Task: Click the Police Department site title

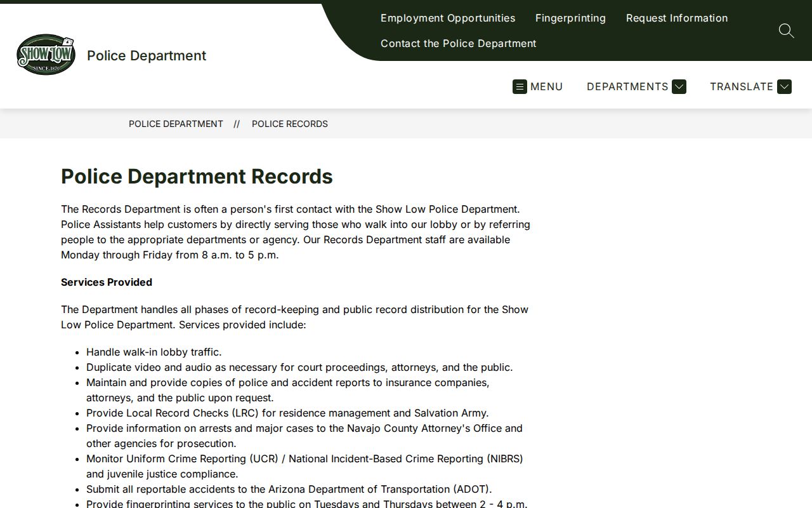Action: [x=147, y=55]
